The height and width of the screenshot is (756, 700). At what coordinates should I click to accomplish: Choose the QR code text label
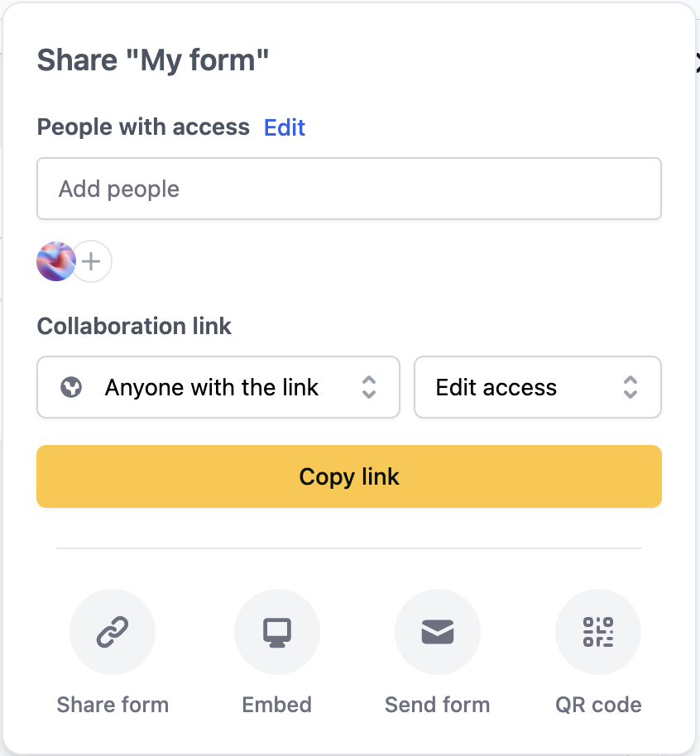click(x=597, y=705)
